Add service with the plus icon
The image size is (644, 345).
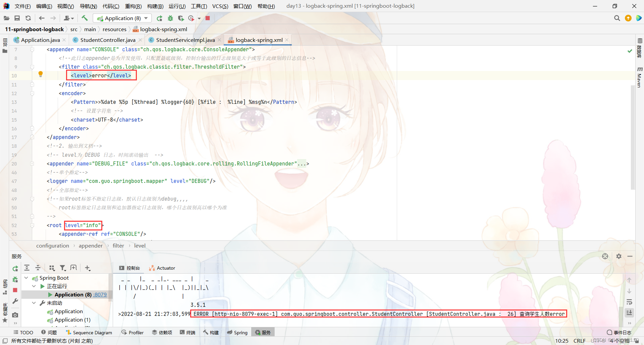[x=88, y=268]
